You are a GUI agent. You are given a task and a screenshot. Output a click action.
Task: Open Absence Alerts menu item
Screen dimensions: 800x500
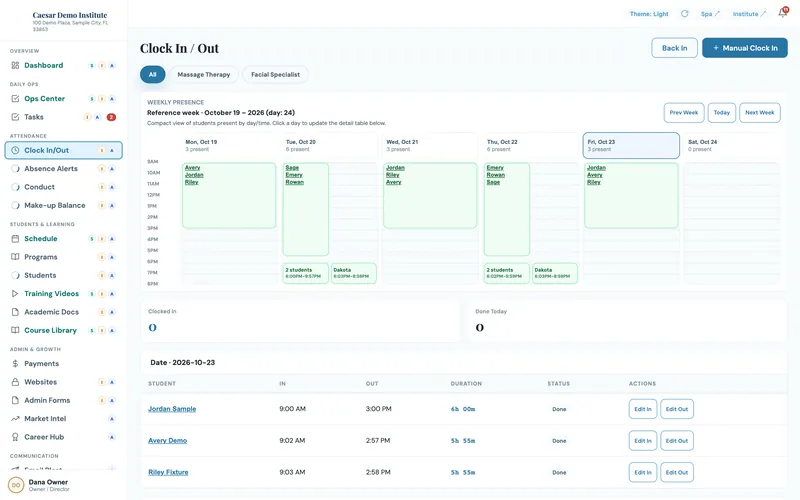pos(64,168)
